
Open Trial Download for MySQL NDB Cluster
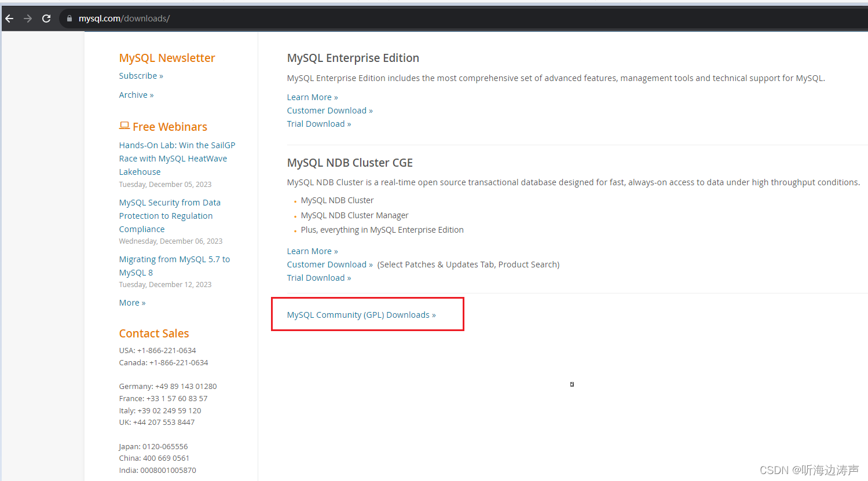click(318, 277)
